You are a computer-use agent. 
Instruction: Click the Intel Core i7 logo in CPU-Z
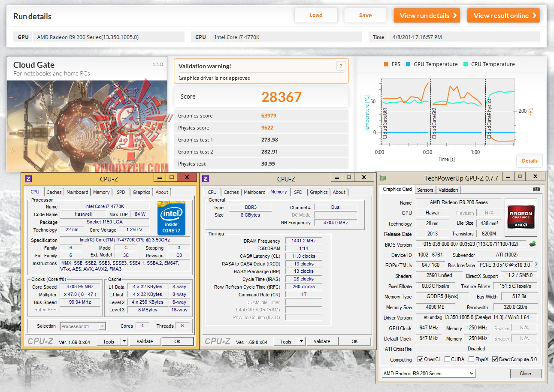coord(171,218)
